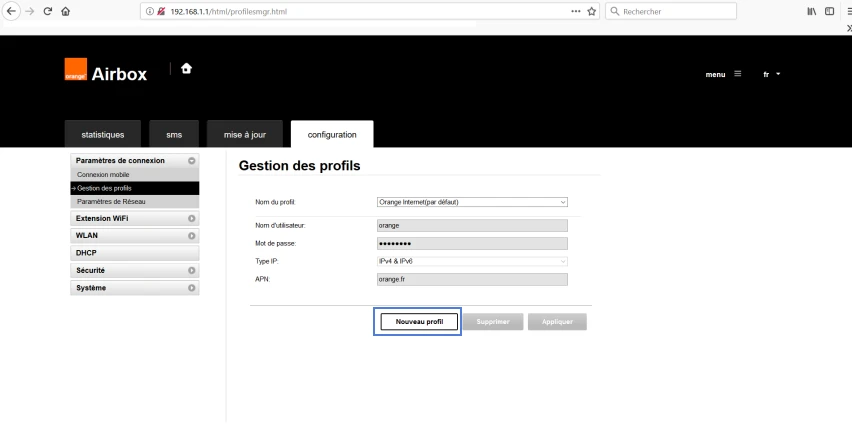Select the DHCP menu entry
The image size is (852, 427).
[x=135, y=253]
